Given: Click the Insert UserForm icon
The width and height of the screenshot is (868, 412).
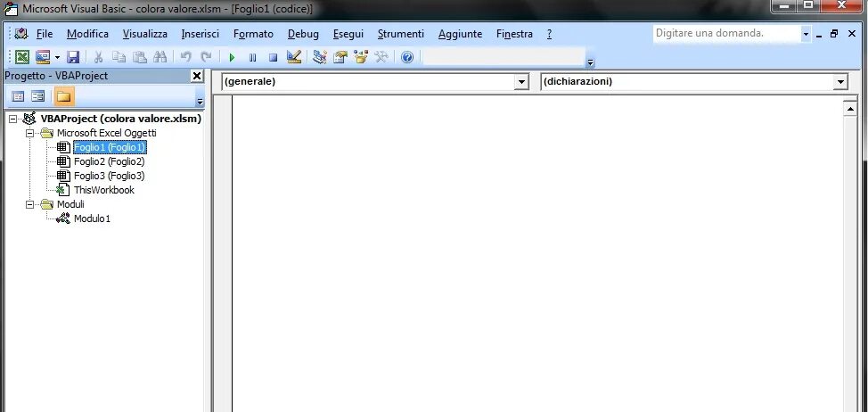Looking at the screenshot, I should 43,57.
